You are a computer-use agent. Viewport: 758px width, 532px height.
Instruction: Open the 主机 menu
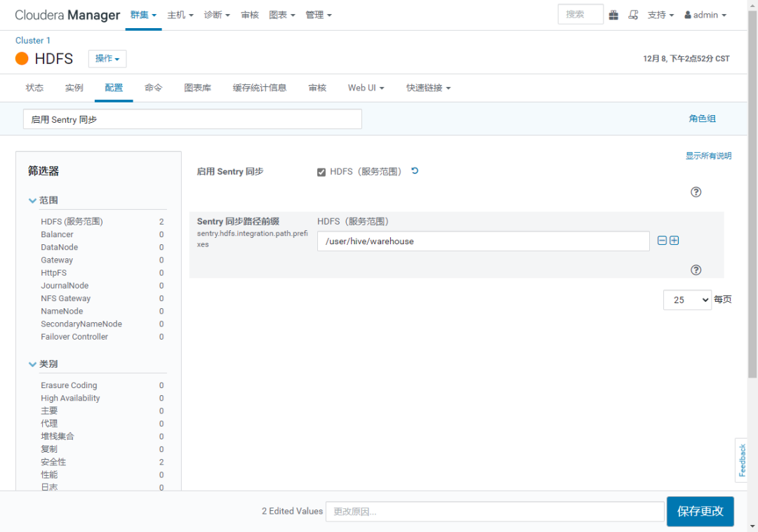(180, 15)
